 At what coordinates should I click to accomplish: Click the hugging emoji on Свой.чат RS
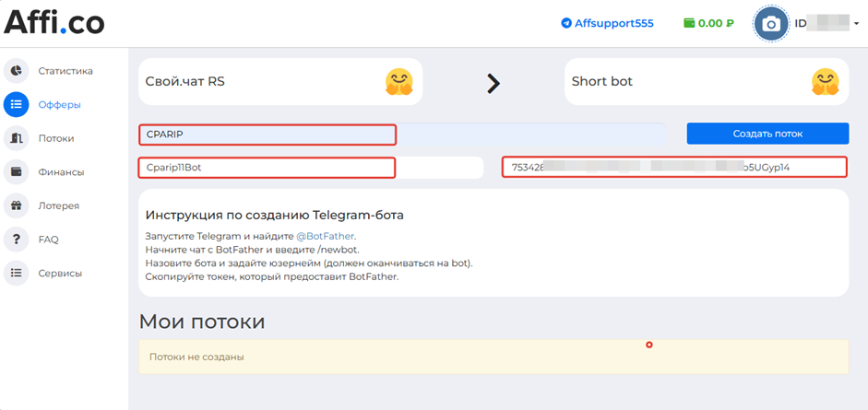399,82
